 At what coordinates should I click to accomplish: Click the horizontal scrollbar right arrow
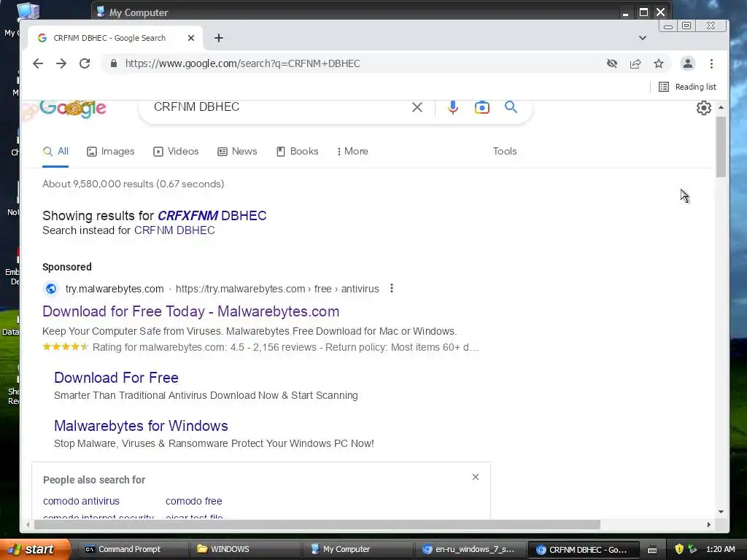(709, 525)
